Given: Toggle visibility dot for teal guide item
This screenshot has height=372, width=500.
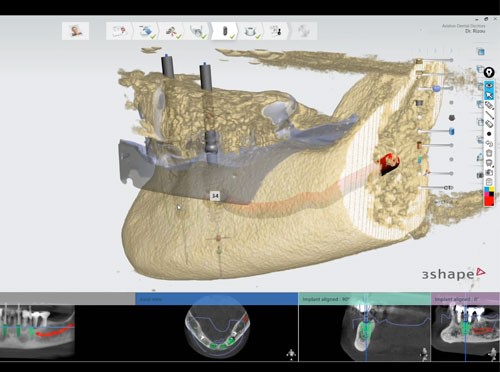Looking at the screenshot, I should click(x=451, y=159).
